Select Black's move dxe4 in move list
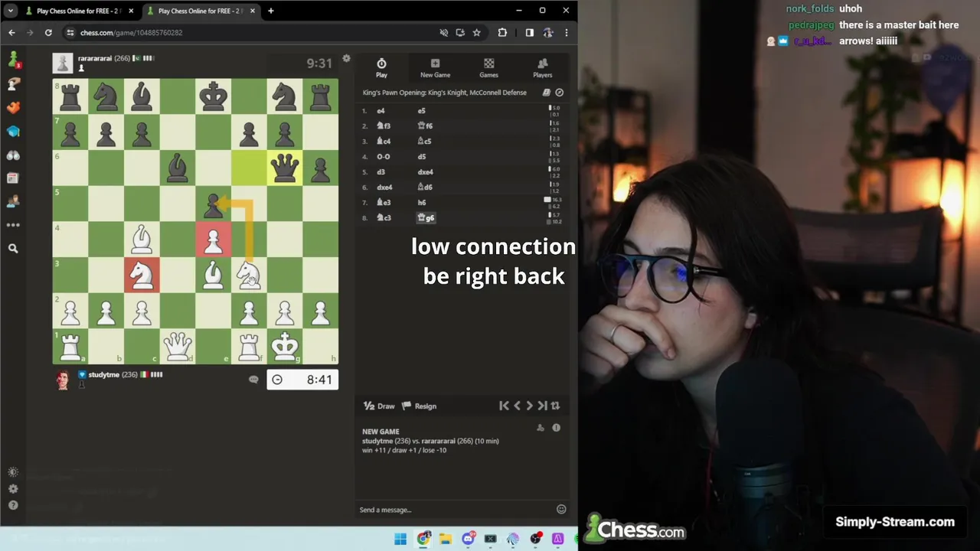 (x=425, y=172)
